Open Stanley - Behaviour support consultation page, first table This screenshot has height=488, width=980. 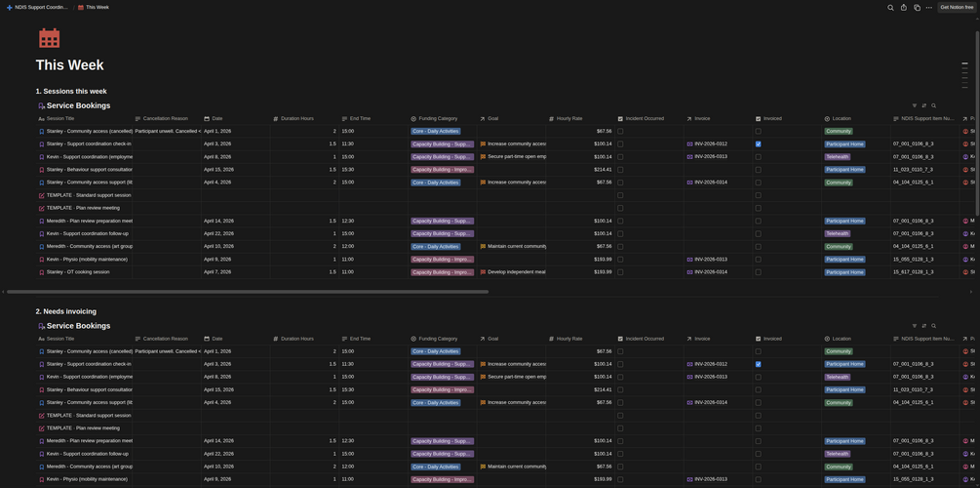click(90, 170)
